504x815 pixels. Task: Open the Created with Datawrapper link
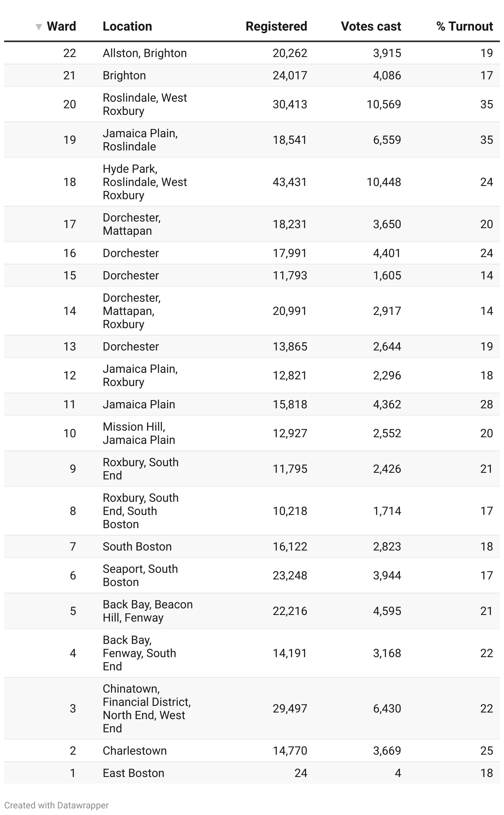(x=57, y=805)
